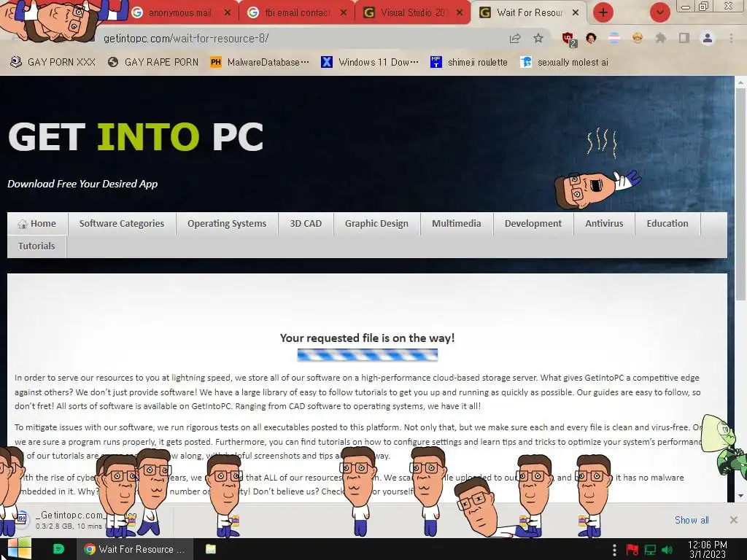Image resolution: width=747 pixels, height=560 pixels.
Task: Click the GET INTO PC site logo
Action: 136,137
